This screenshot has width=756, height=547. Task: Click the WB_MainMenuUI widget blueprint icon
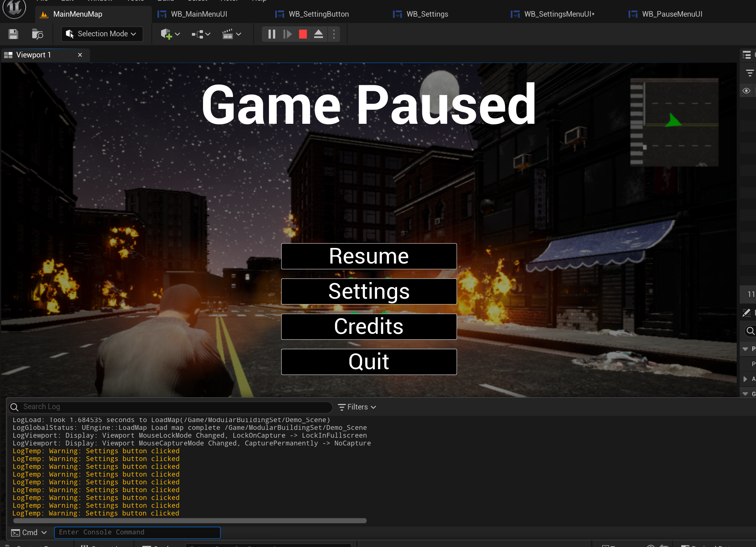pos(162,14)
